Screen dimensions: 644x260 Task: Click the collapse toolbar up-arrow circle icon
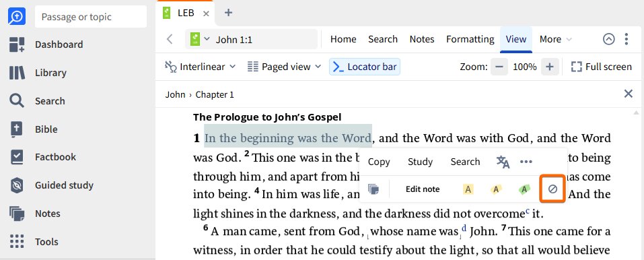point(609,39)
